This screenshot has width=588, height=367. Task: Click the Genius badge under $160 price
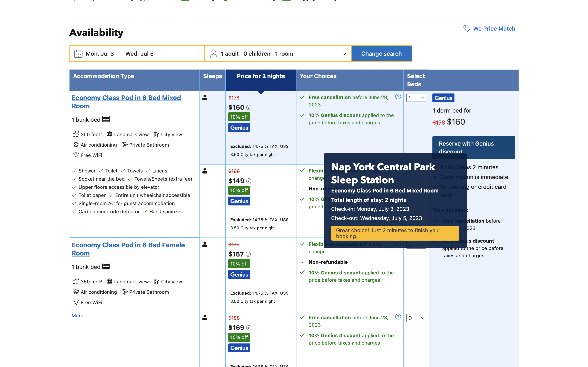click(x=239, y=128)
